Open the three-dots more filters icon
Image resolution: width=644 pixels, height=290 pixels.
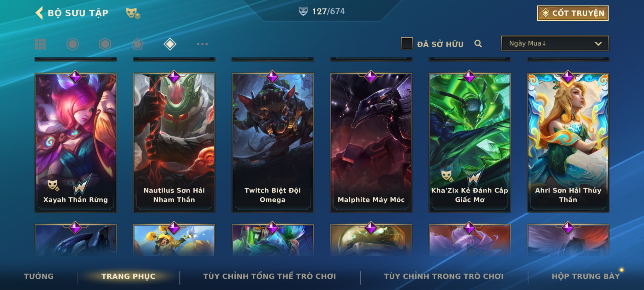202,44
